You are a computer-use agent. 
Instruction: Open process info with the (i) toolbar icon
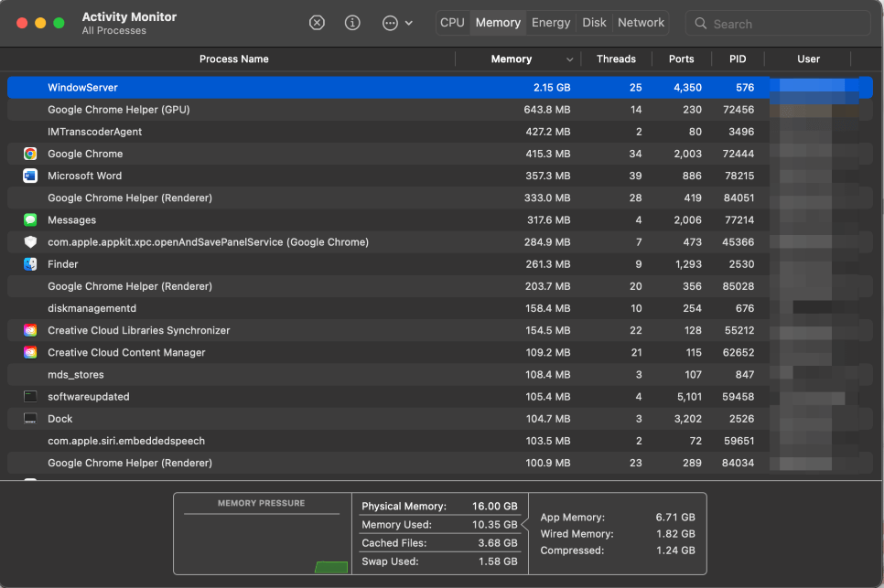[x=352, y=22]
